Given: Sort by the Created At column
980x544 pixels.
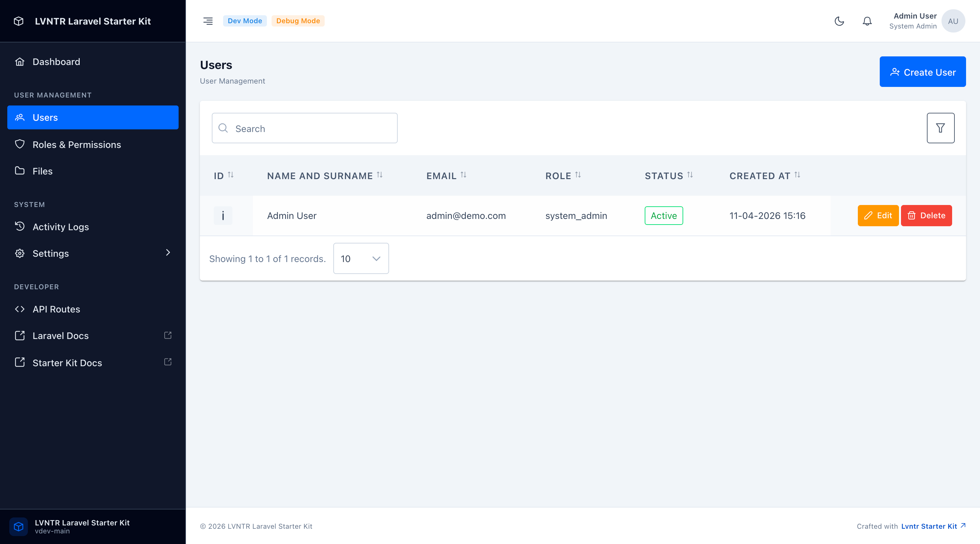Looking at the screenshot, I should pos(797,175).
